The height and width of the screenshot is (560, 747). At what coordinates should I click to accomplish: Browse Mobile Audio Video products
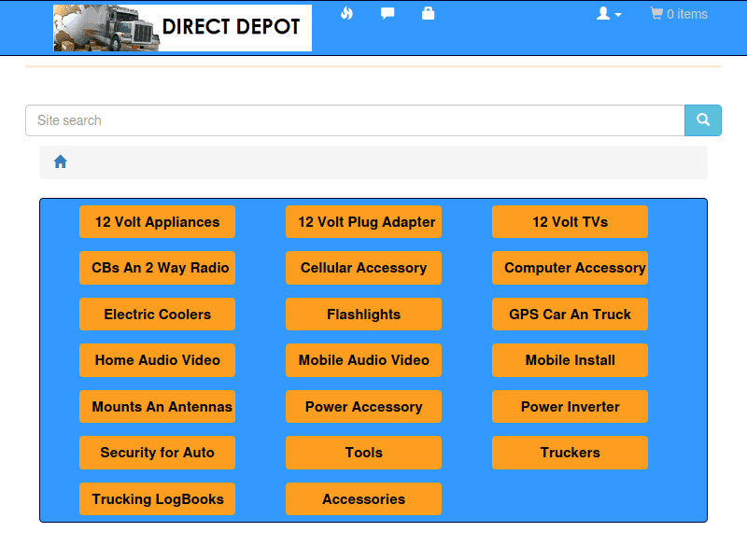tap(363, 360)
